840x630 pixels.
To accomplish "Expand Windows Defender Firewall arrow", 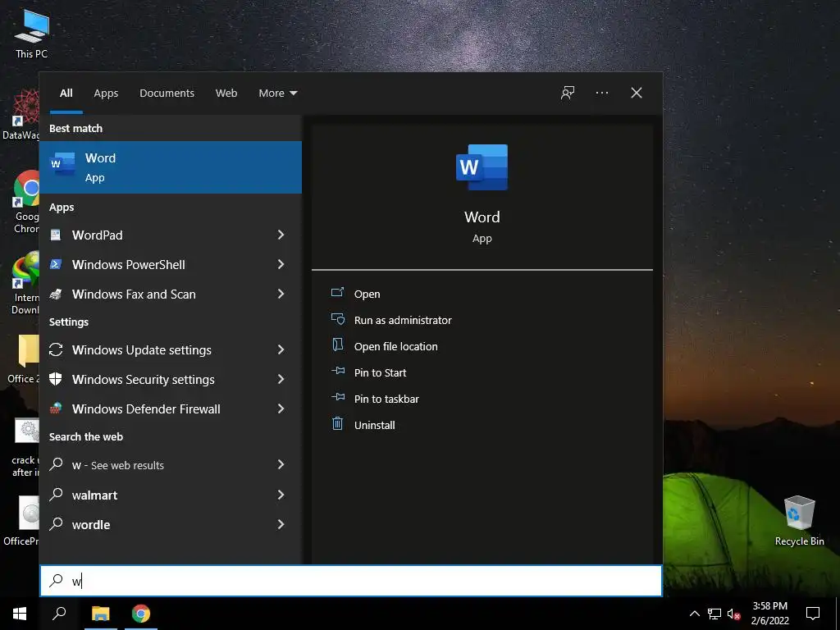I will (x=281, y=409).
